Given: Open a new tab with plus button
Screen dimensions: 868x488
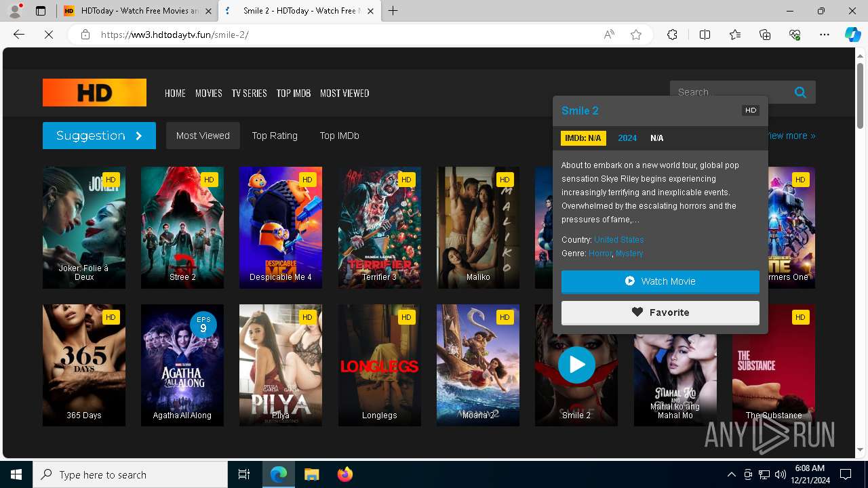Looking at the screenshot, I should pos(393,11).
